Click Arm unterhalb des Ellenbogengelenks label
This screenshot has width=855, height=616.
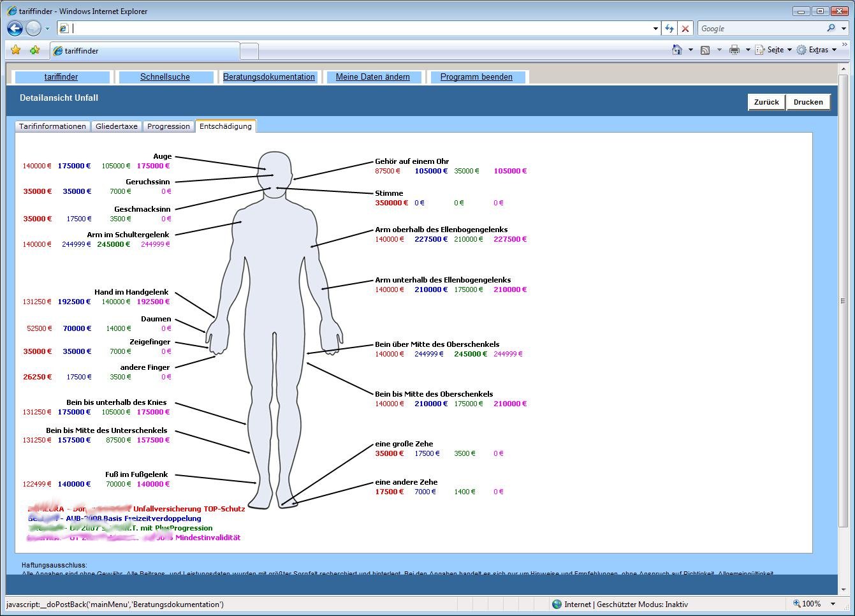click(442, 280)
